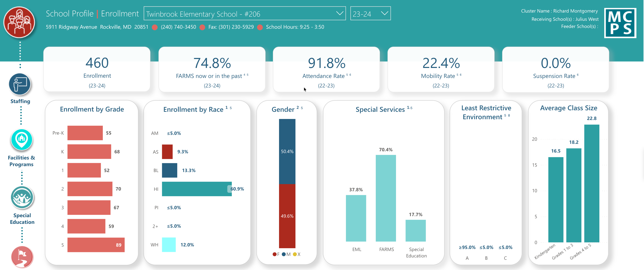Toggle the X gender legend item
The image size is (644, 270).
coord(297,254)
